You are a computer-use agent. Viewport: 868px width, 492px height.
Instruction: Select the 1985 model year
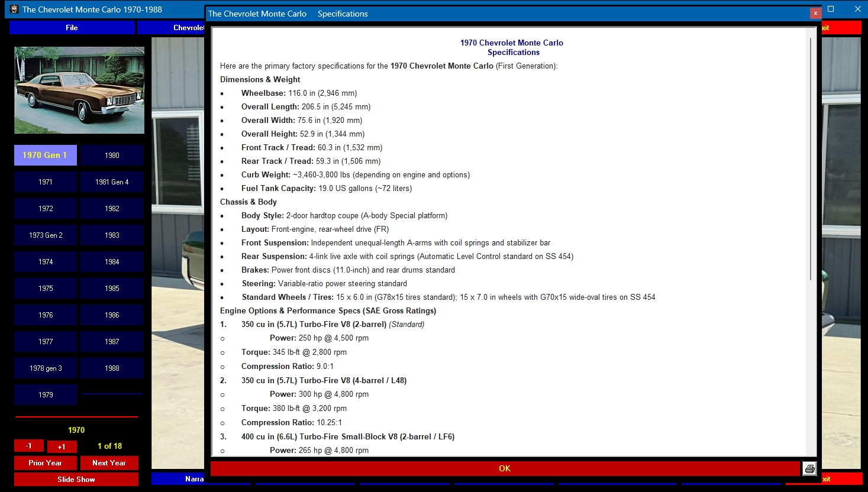[x=112, y=289]
